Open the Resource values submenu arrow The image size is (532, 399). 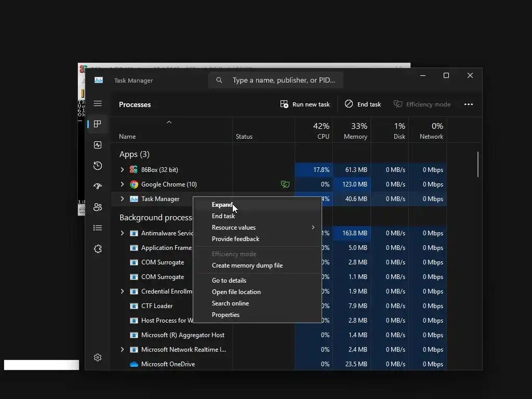[313, 228]
